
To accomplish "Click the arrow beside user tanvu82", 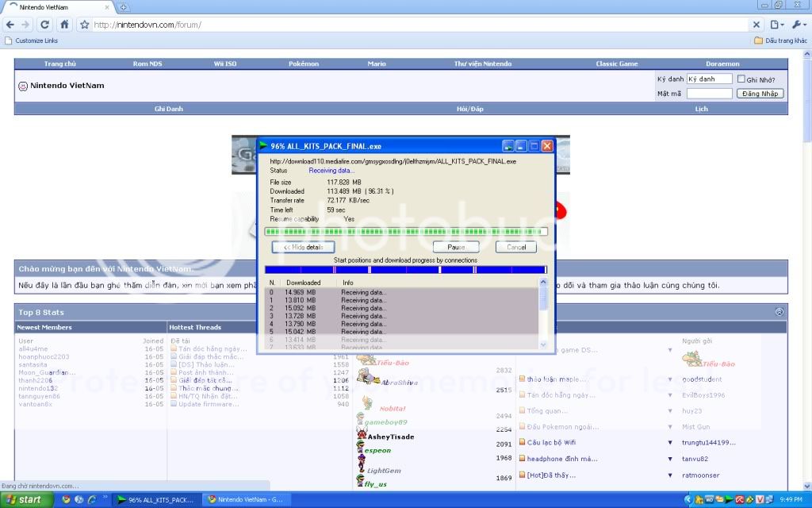I will (670, 459).
